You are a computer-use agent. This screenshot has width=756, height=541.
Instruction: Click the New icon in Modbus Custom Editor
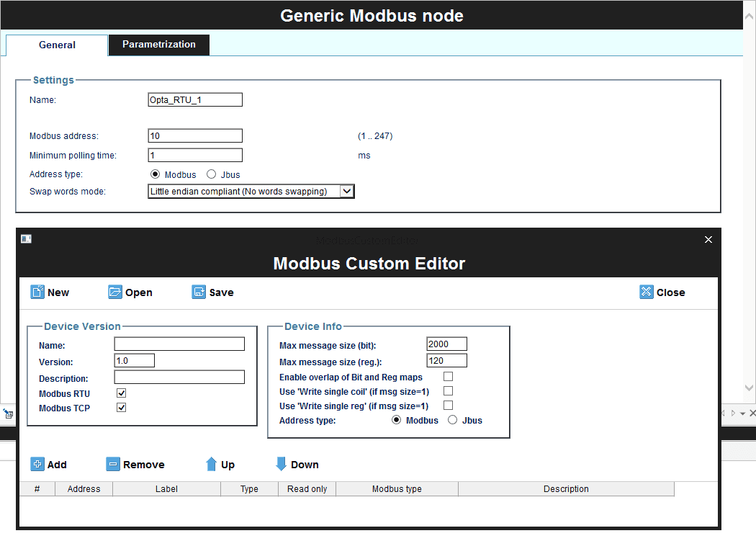pyautogui.click(x=37, y=292)
